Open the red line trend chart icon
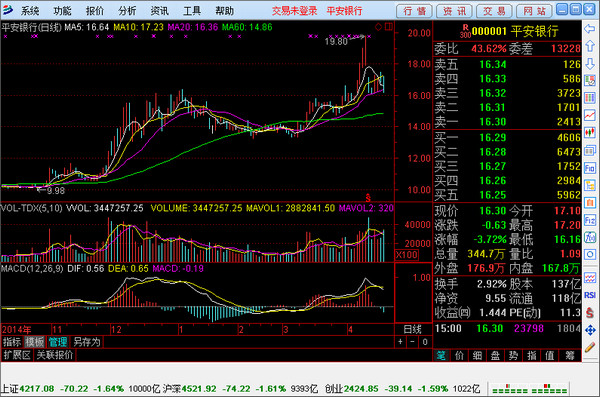The image size is (600, 397). 590,115
